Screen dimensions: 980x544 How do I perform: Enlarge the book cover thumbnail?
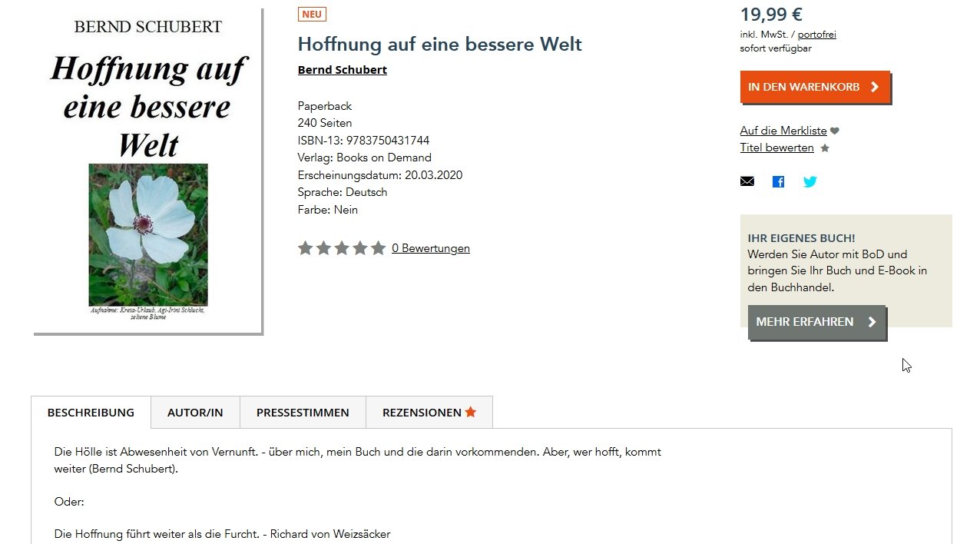click(148, 171)
